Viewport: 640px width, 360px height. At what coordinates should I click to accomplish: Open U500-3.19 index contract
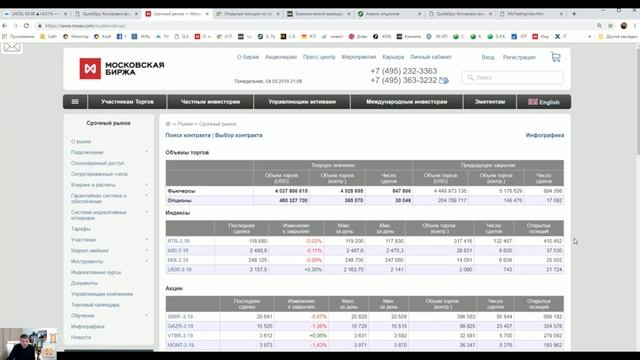point(179,269)
